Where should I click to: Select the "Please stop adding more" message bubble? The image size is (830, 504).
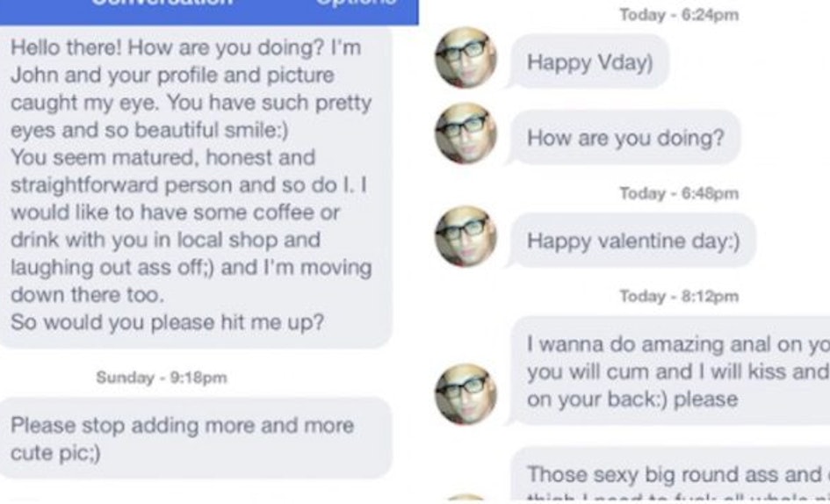[196, 438]
